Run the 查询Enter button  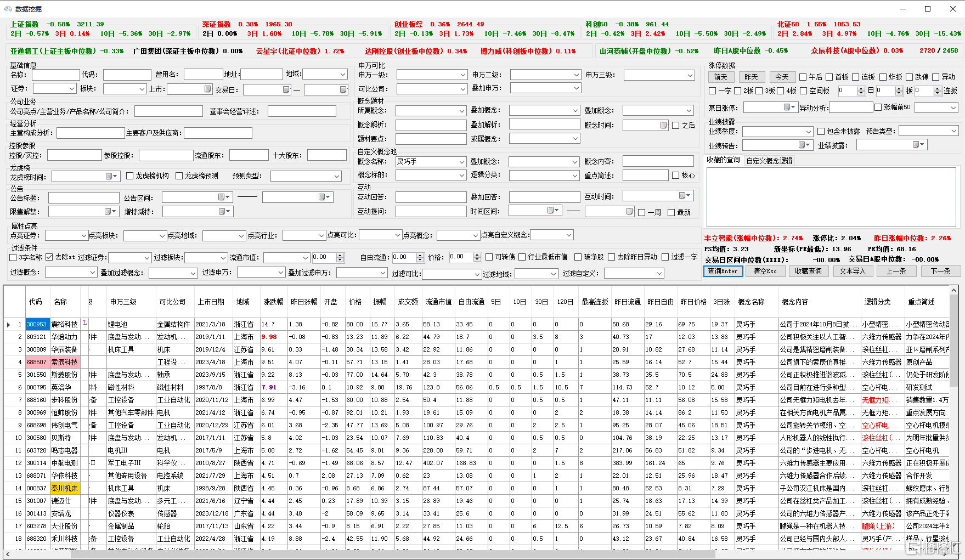[x=723, y=271]
